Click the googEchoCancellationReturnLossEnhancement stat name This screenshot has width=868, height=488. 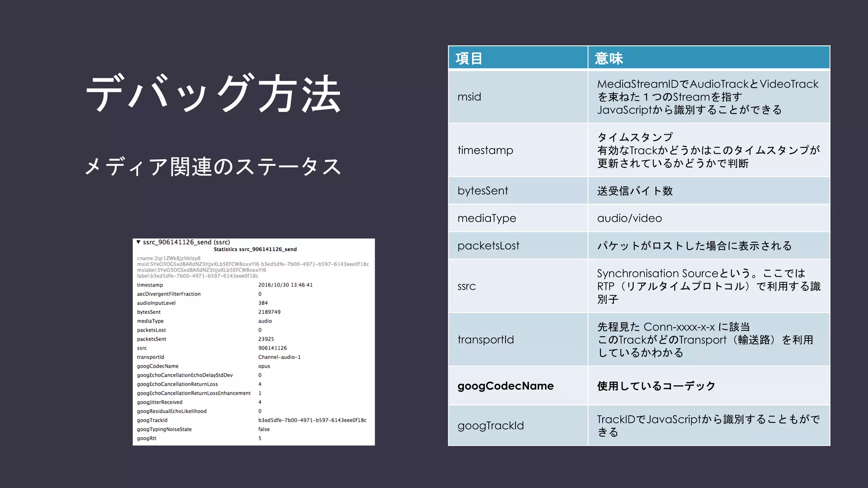pos(194,393)
